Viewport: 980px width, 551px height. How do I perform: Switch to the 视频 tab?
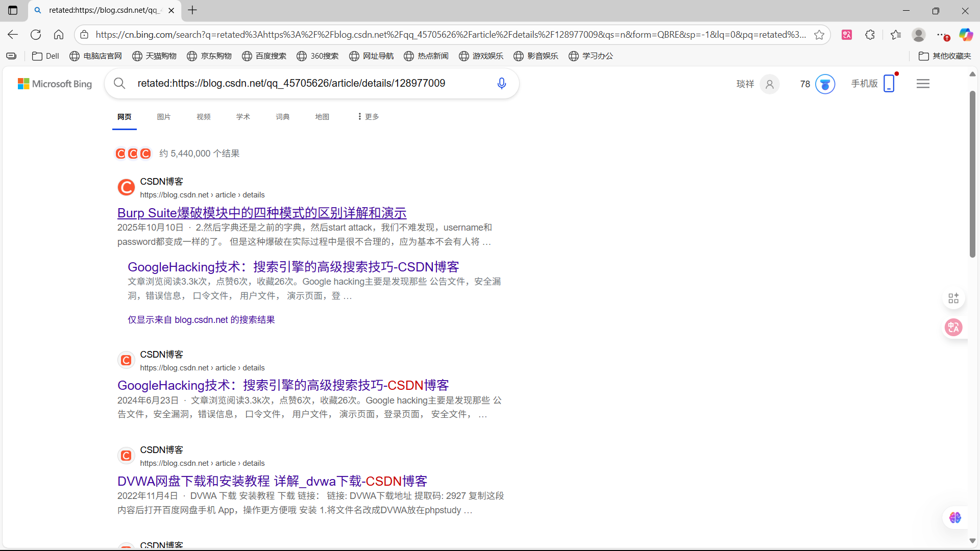point(203,116)
